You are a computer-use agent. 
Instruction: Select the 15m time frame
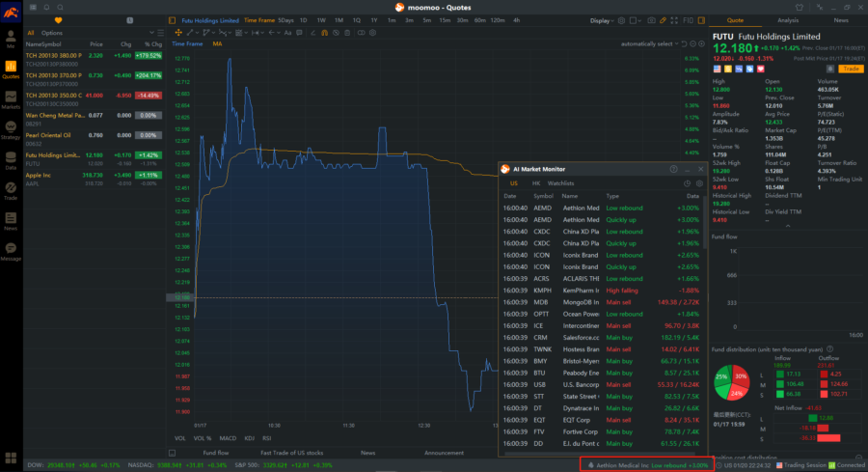click(x=445, y=20)
